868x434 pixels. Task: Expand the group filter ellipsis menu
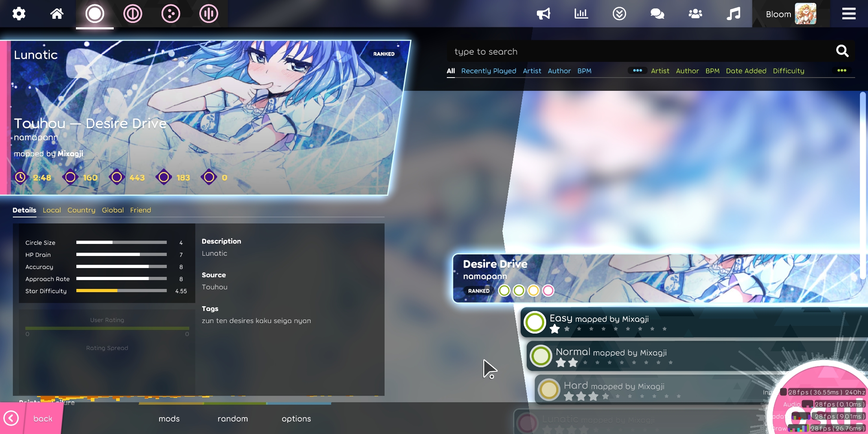click(x=637, y=71)
